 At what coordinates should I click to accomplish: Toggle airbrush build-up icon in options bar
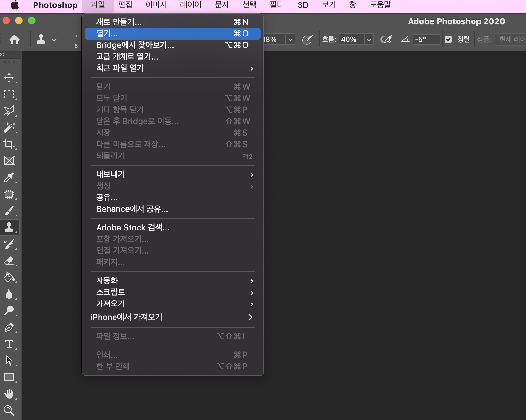(x=386, y=39)
